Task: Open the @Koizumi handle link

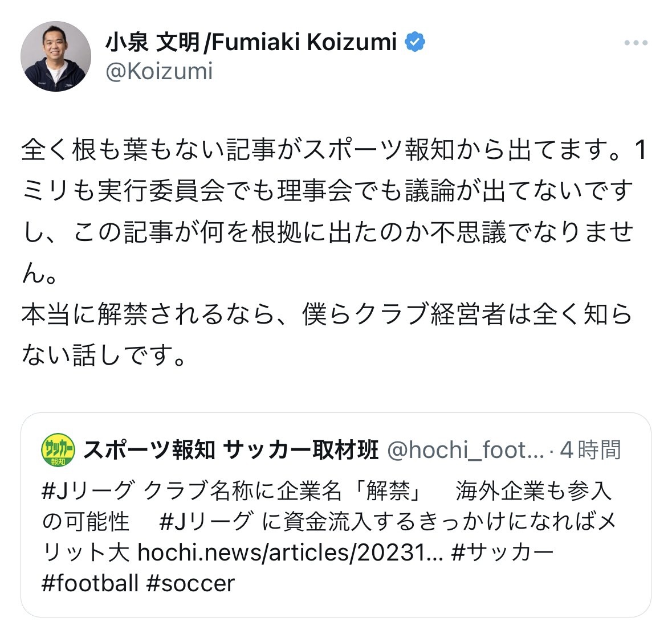Action: pos(159,72)
